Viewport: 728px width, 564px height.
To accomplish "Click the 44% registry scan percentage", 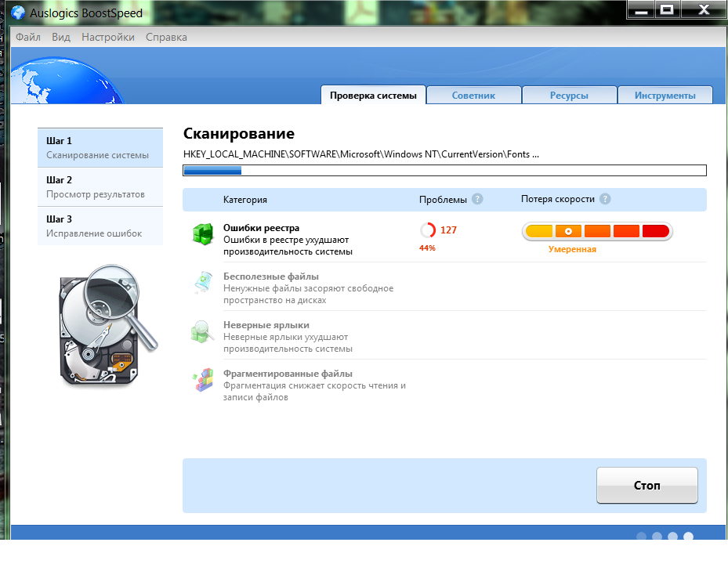I will pos(427,248).
